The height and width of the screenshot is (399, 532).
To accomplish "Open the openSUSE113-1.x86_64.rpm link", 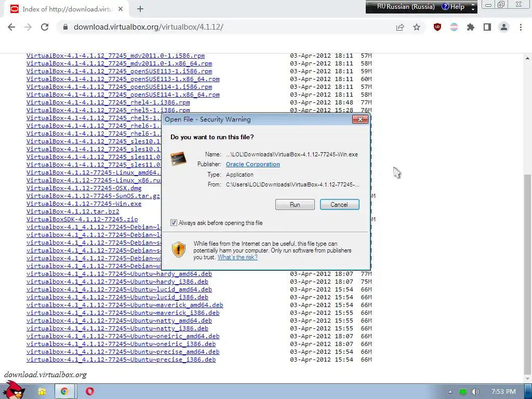I will point(123,79).
